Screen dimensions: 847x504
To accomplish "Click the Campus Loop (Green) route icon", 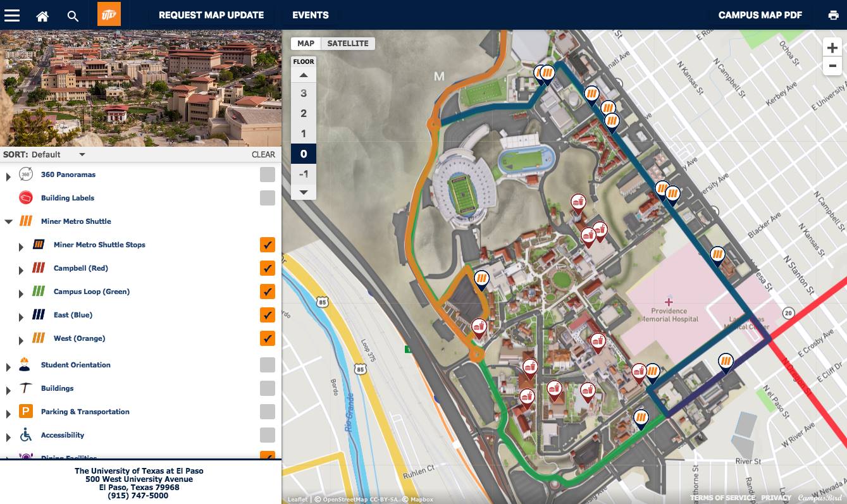I will click(39, 292).
